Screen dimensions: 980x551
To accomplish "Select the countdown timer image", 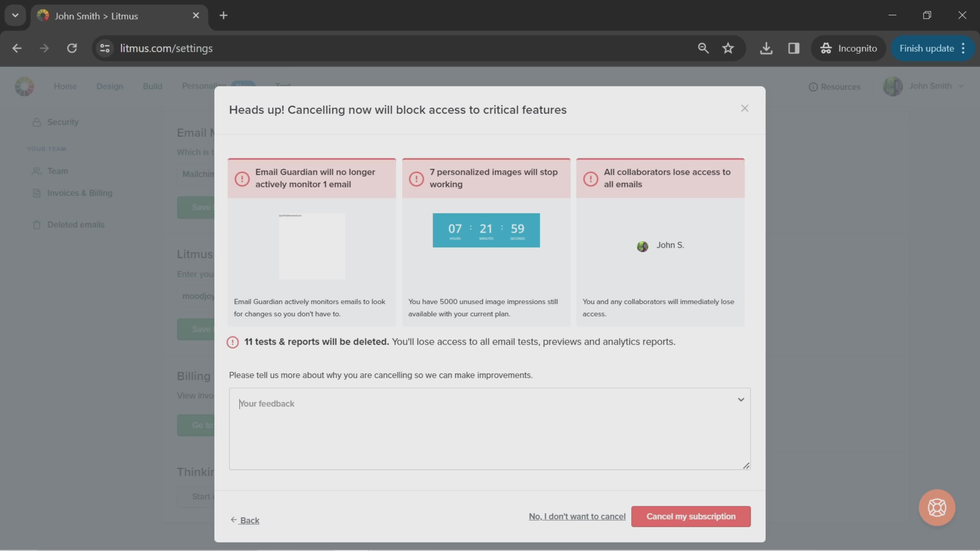I will click(486, 230).
